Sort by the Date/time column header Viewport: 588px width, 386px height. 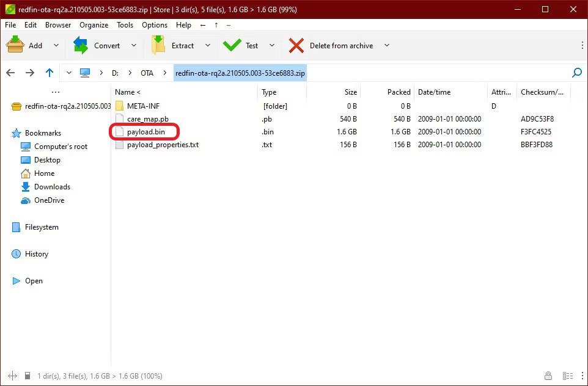click(451, 92)
